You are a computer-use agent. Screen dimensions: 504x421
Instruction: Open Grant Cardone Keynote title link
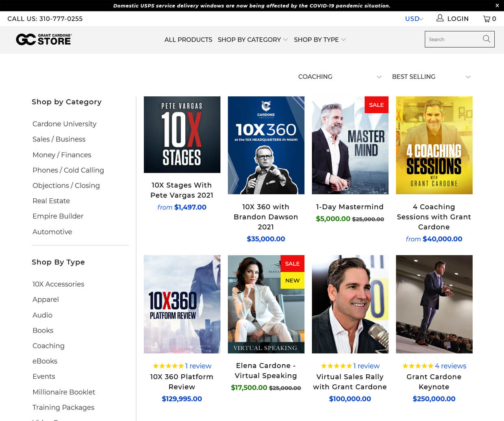(x=434, y=382)
